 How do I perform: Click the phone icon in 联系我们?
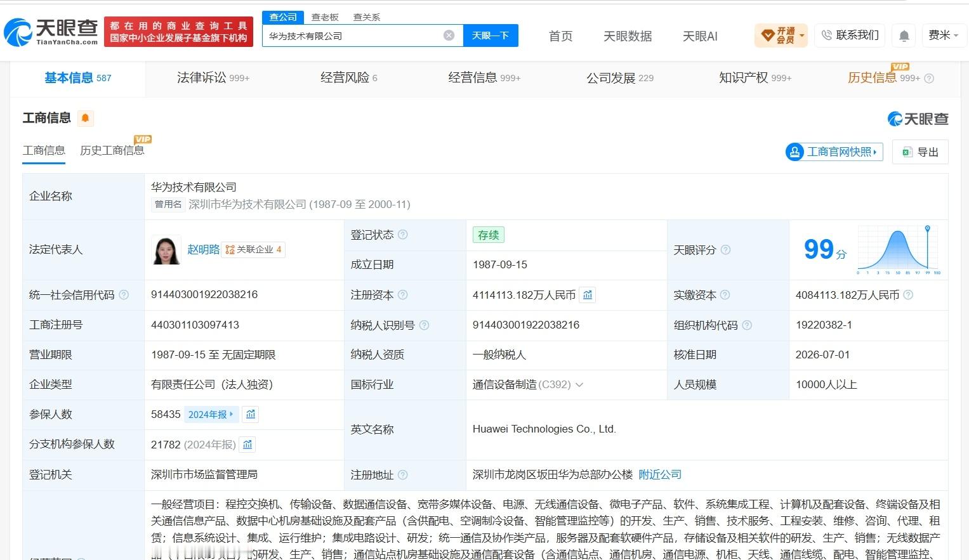826,35
